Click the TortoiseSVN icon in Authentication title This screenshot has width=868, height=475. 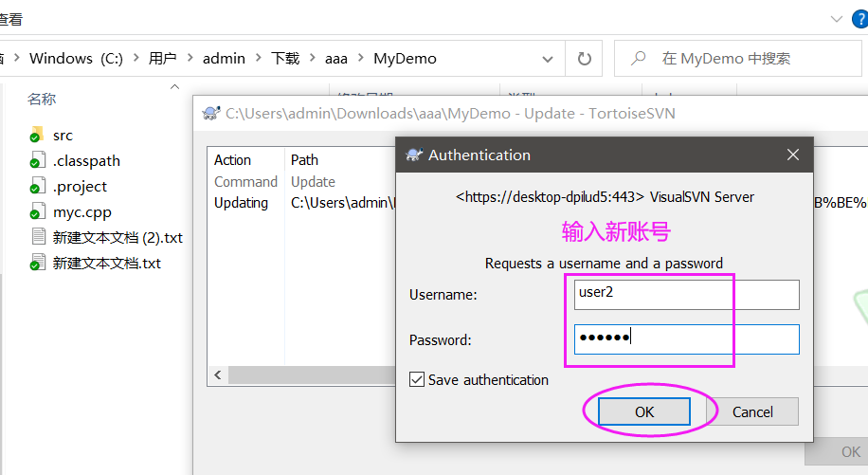pos(414,155)
